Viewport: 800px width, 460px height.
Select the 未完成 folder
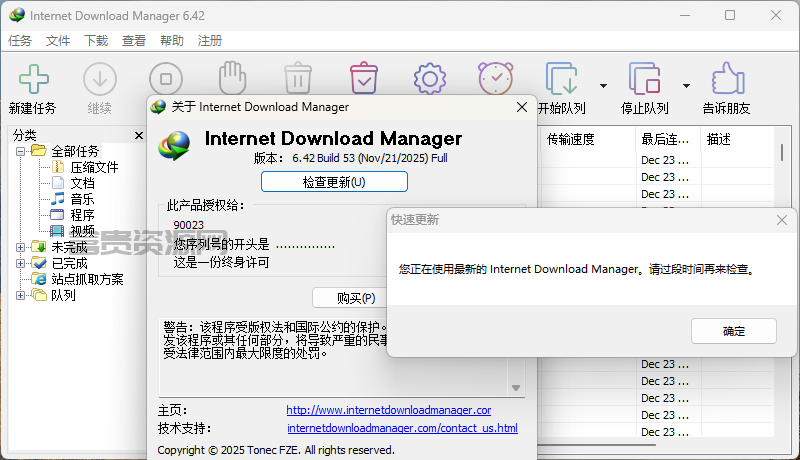(69, 247)
